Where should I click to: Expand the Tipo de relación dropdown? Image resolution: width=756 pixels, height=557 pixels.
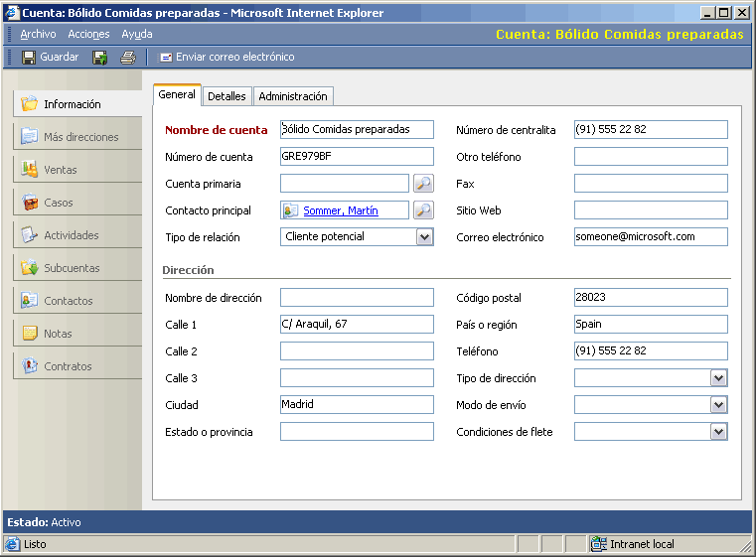pos(424,237)
